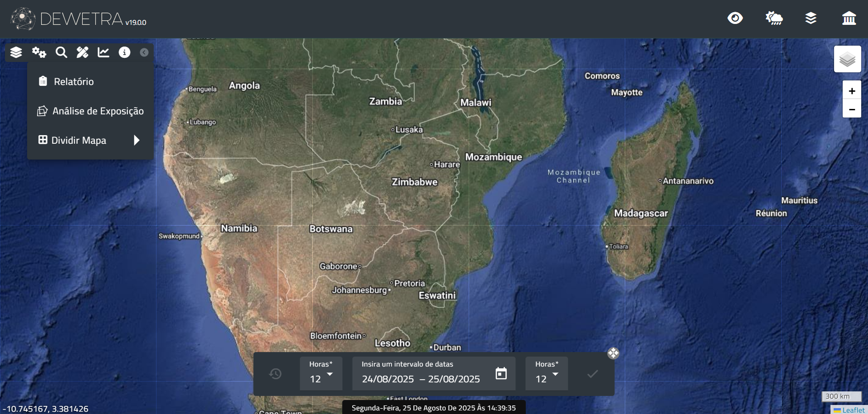
Task: Click the info circle icon
Action: [x=124, y=52]
